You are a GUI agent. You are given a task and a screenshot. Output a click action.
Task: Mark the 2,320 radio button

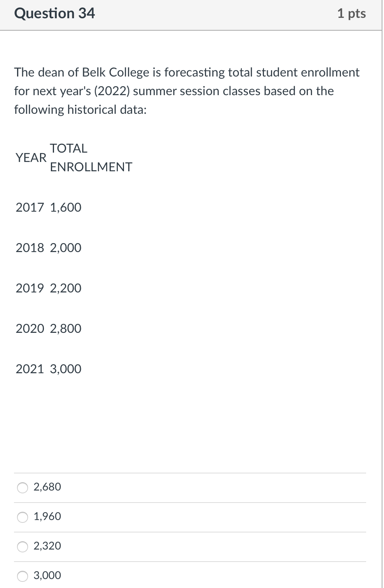[23, 546]
